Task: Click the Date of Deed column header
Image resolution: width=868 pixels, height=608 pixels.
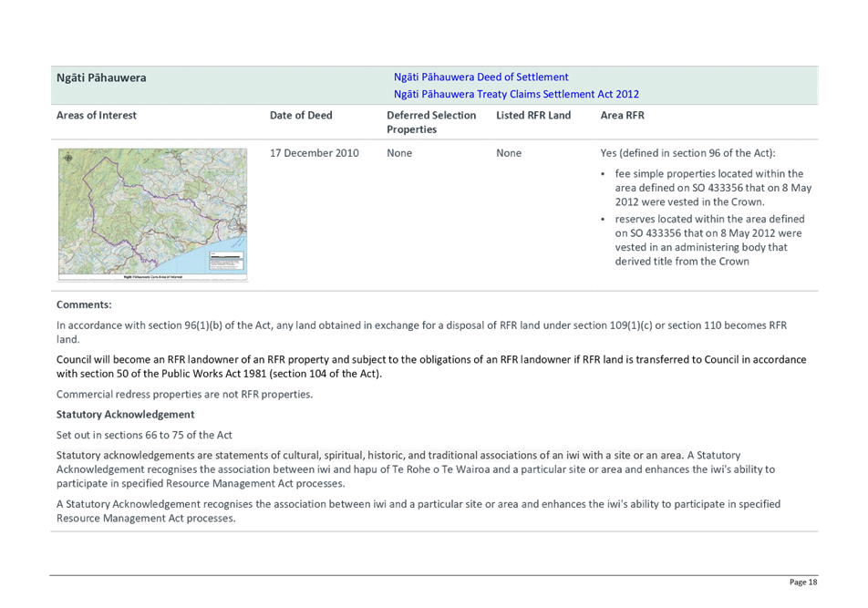Action: tap(301, 116)
